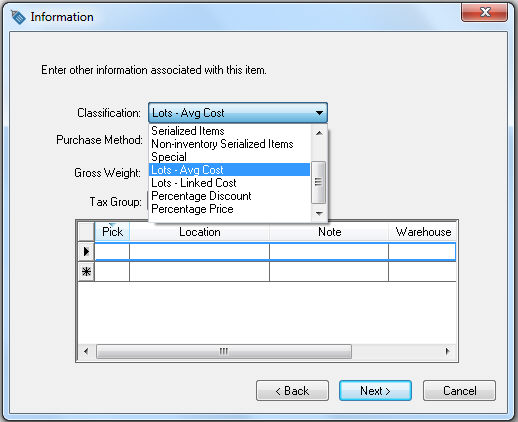Pick the Special classification option
This screenshot has width=518, height=422.
tap(169, 157)
